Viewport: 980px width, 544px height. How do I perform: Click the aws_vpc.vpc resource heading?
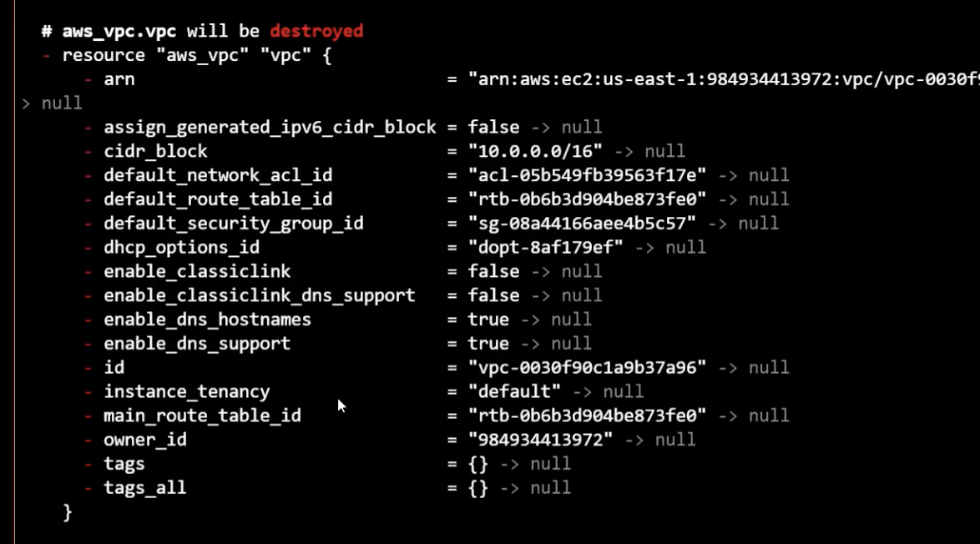[119, 31]
